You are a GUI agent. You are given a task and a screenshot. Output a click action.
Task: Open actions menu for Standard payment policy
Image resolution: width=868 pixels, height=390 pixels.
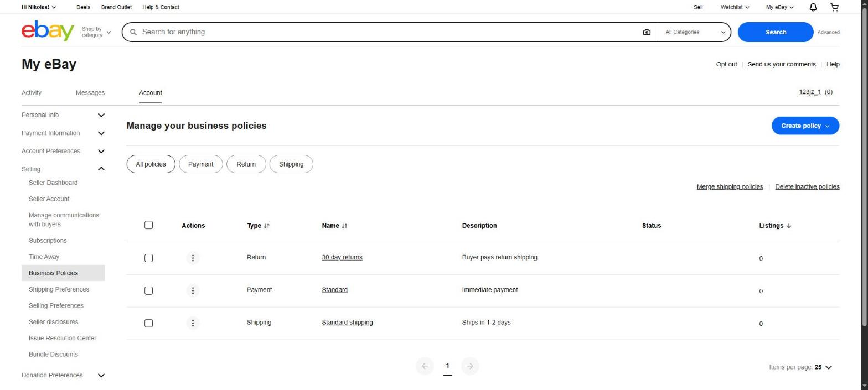[x=193, y=290]
